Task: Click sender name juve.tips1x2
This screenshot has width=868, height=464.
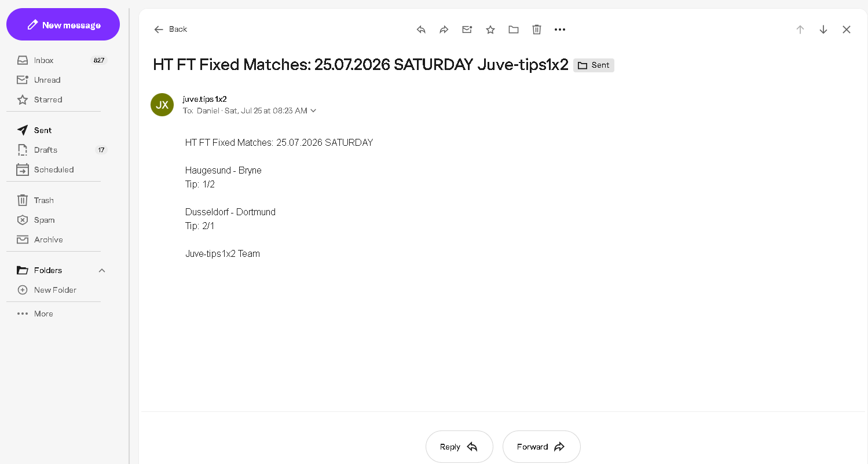Action: [x=204, y=99]
